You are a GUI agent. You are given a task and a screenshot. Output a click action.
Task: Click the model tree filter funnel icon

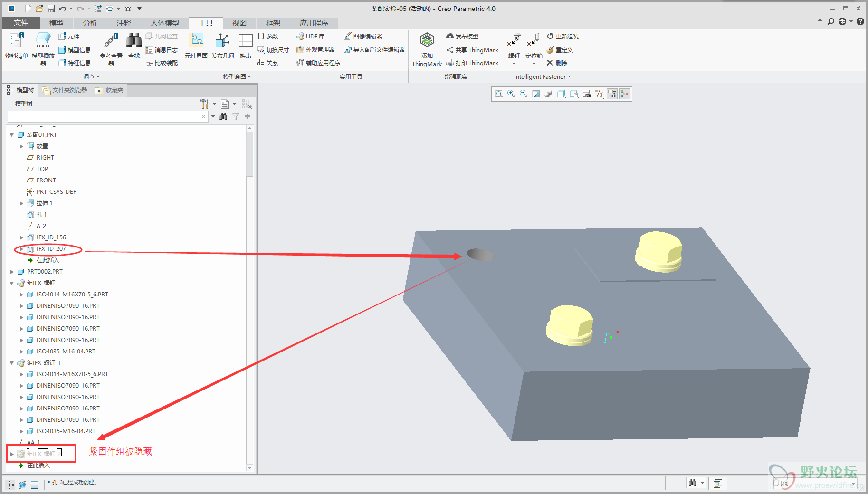click(x=236, y=116)
